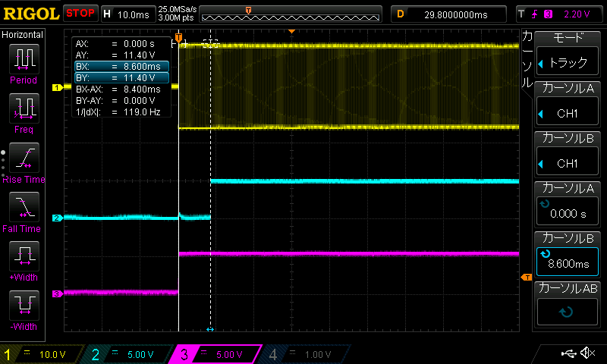
Task: Click the blue arrow in カーソルA CH1 box
Action: [541, 114]
